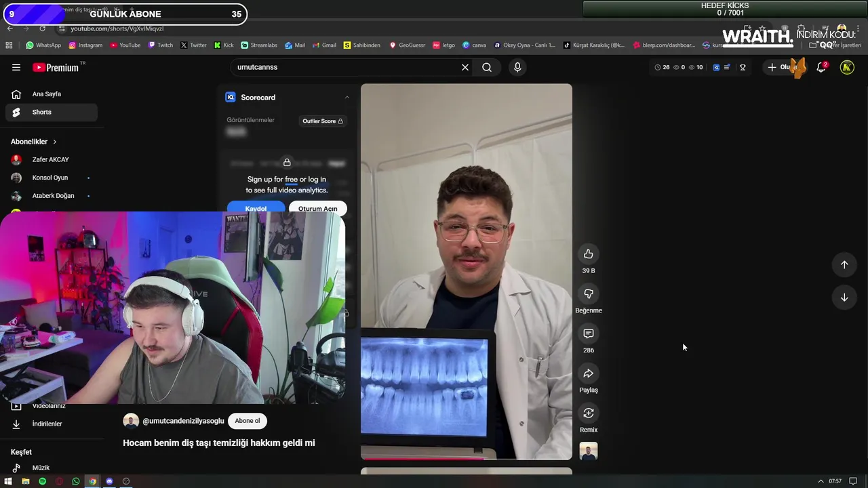Reload the page with the refresh icon
The width and height of the screenshot is (868, 488).
[x=43, y=28]
